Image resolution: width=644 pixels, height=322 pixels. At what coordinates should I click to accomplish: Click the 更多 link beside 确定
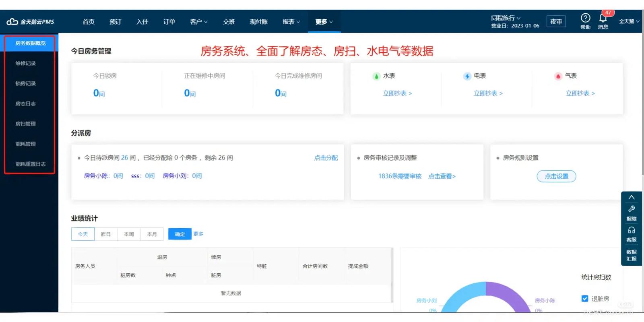click(198, 233)
